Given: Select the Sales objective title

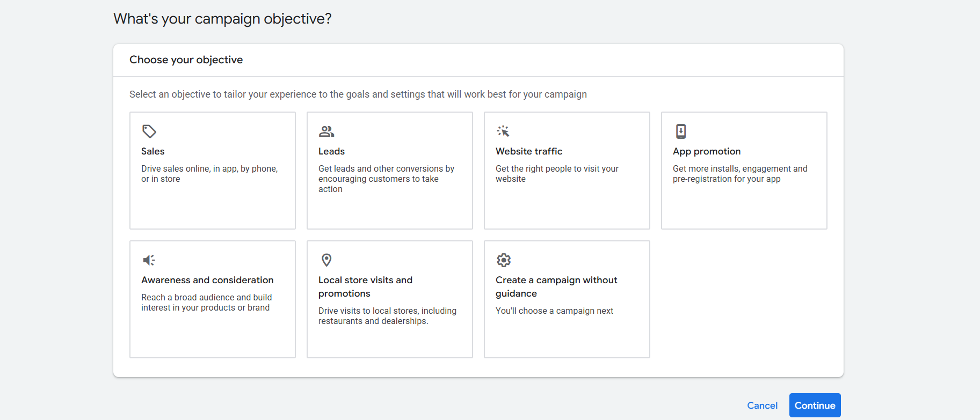Looking at the screenshot, I should pos(153,151).
